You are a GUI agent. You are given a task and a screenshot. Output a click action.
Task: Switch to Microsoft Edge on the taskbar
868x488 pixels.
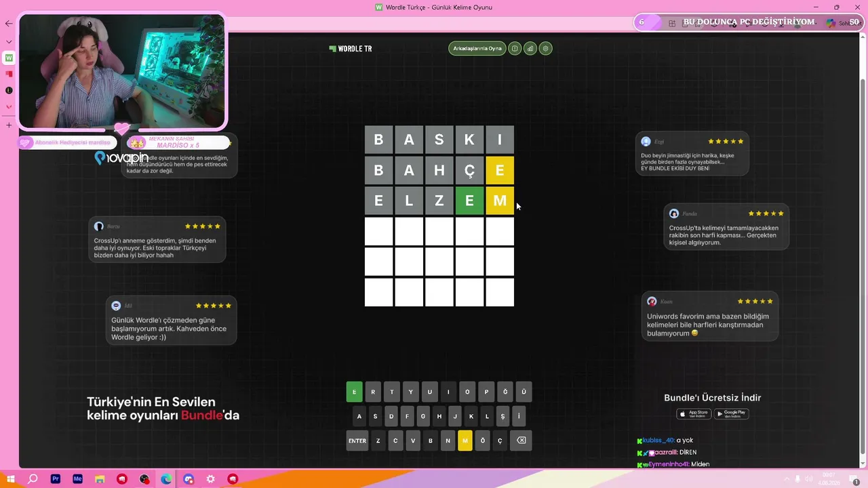166,479
